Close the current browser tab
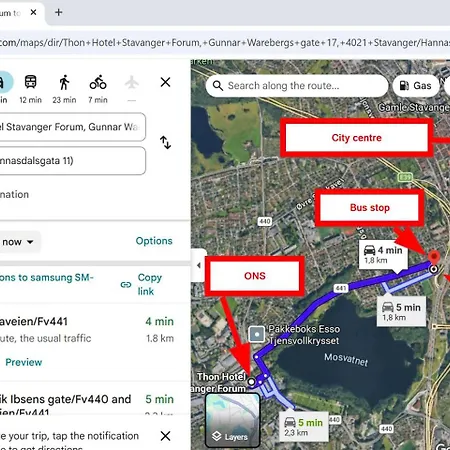The image size is (450, 450). [33, 12]
